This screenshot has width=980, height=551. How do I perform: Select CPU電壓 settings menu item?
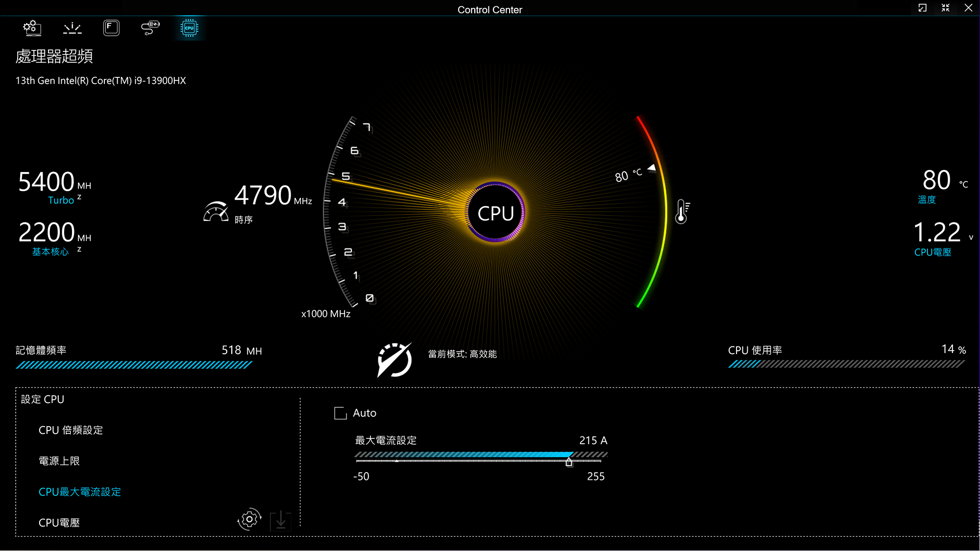click(59, 523)
